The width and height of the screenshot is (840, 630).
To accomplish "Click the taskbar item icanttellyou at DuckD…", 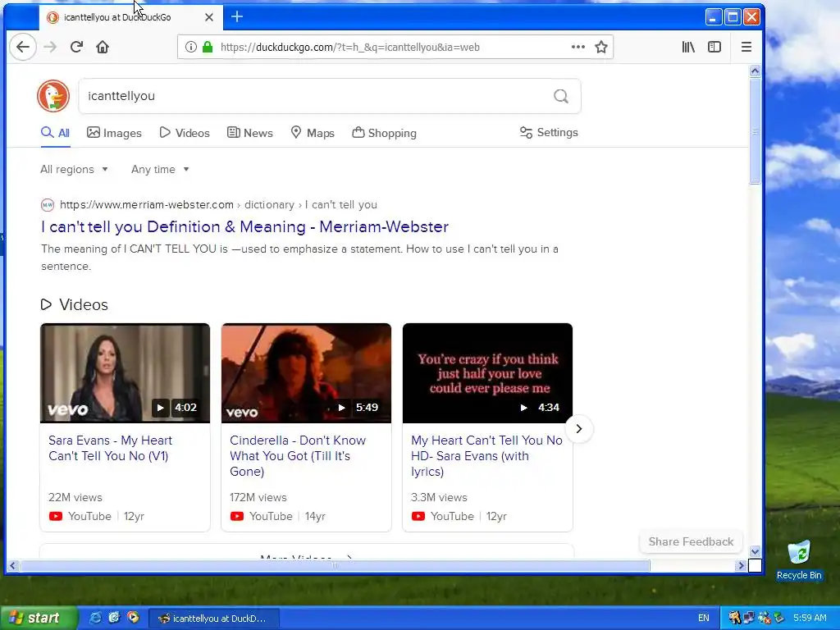I will 214,619.
